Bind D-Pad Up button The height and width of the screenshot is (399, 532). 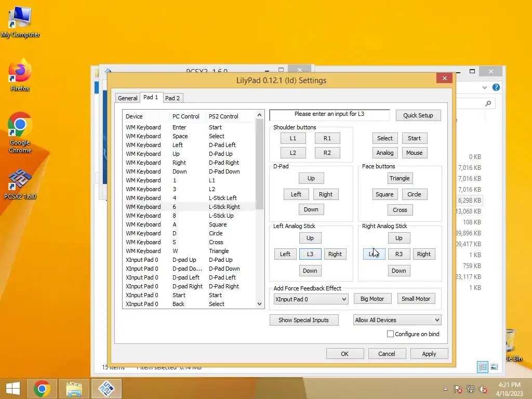311,178
